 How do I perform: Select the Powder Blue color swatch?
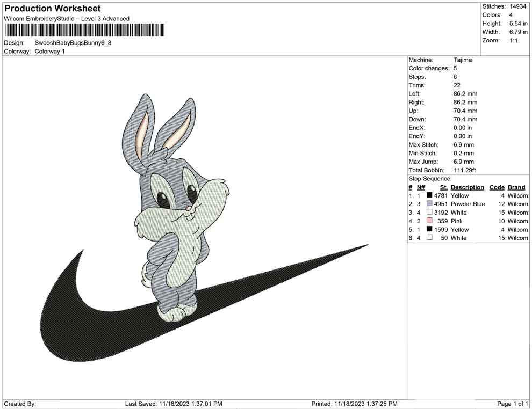pos(429,204)
